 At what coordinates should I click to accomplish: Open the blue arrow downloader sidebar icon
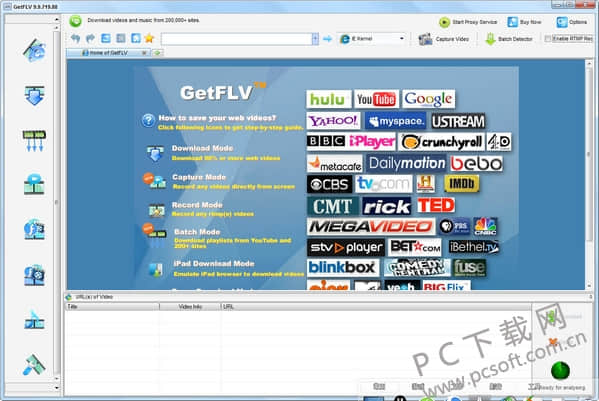34,95
